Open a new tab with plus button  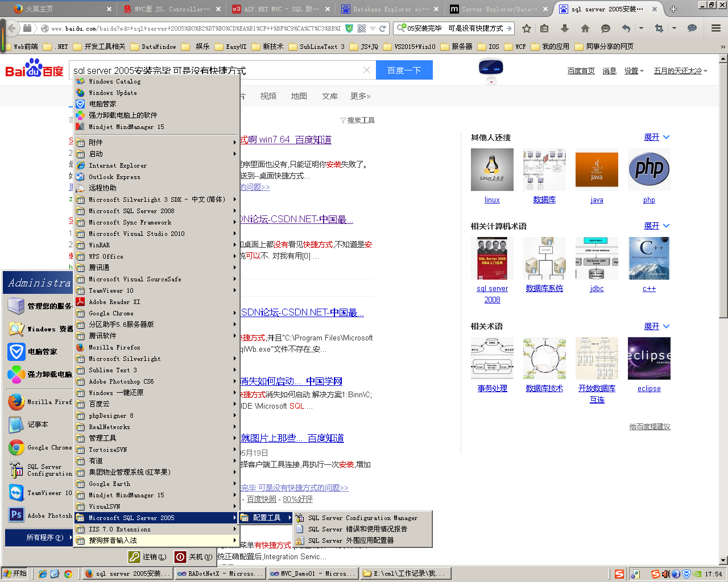click(673, 9)
